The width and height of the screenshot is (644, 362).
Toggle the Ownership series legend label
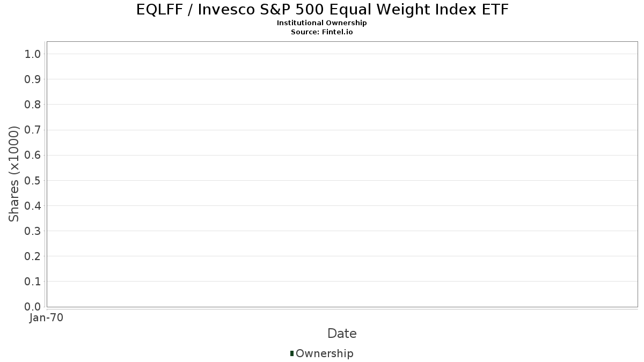324,353
